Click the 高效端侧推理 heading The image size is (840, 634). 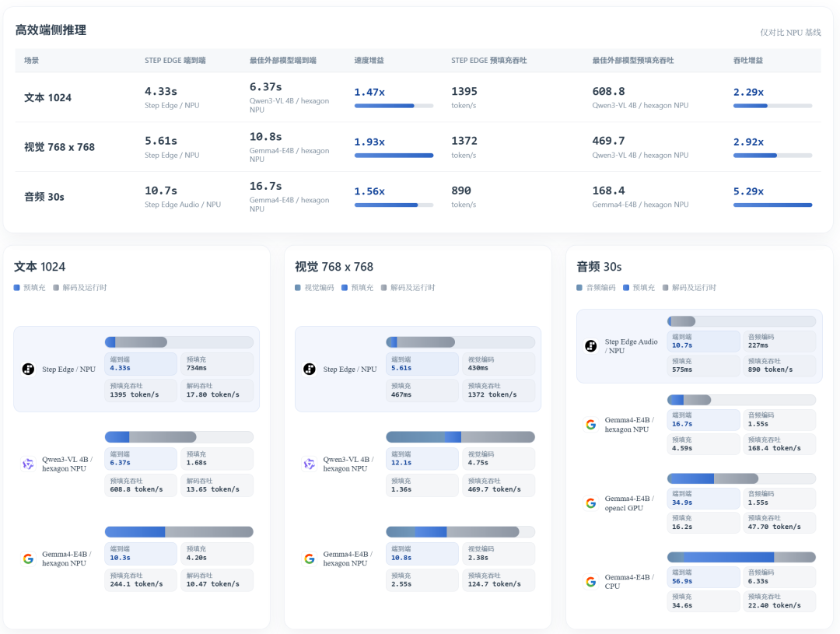[51, 30]
